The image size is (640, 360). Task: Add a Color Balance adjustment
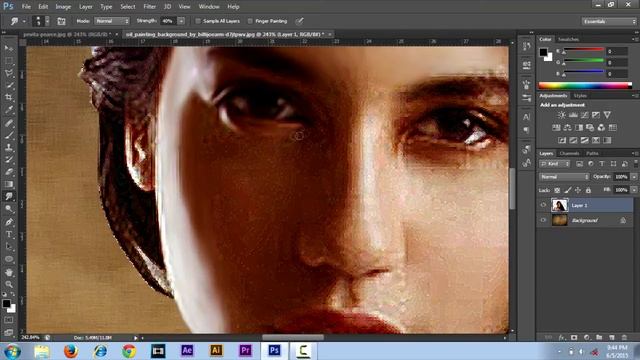point(567,128)
